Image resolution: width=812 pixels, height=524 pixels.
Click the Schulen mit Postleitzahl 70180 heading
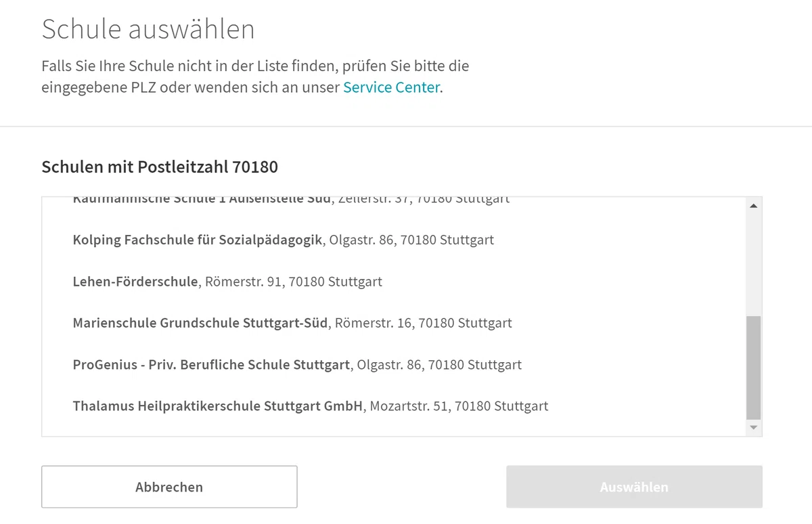click(160, 167)
